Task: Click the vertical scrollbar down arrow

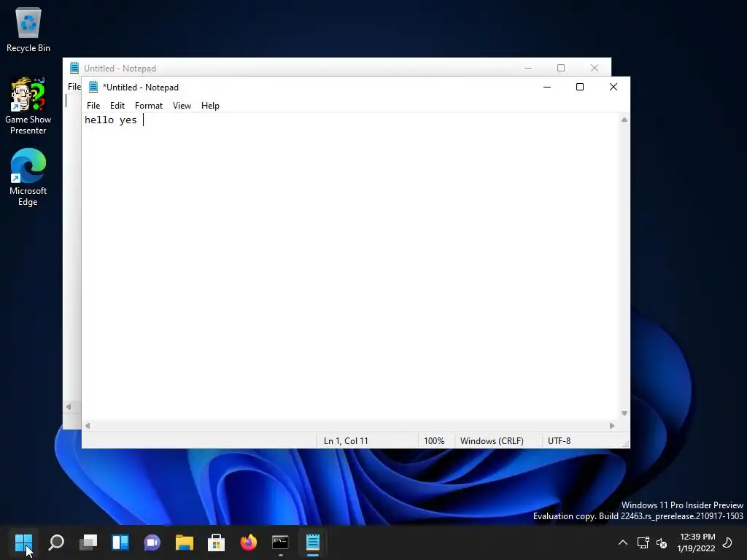Action: (624, 413)
